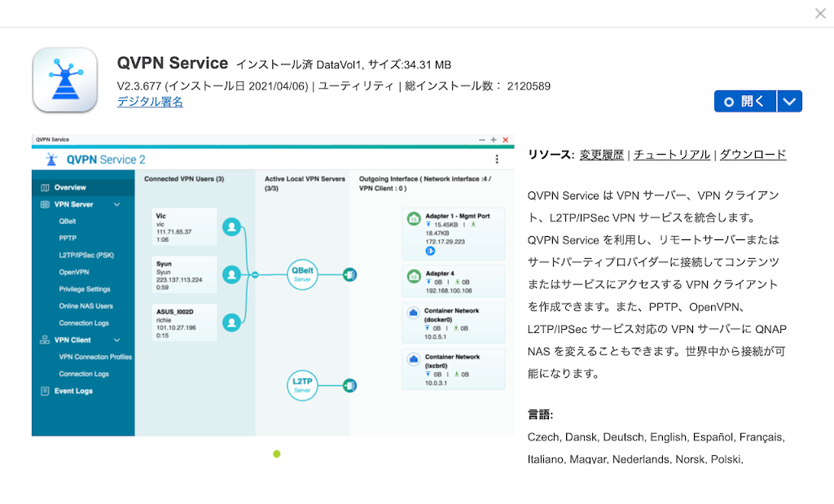Click the QBelt Server node circle
Image resolution: width=834 pixels, height=504 pixels.
point(302,274)
